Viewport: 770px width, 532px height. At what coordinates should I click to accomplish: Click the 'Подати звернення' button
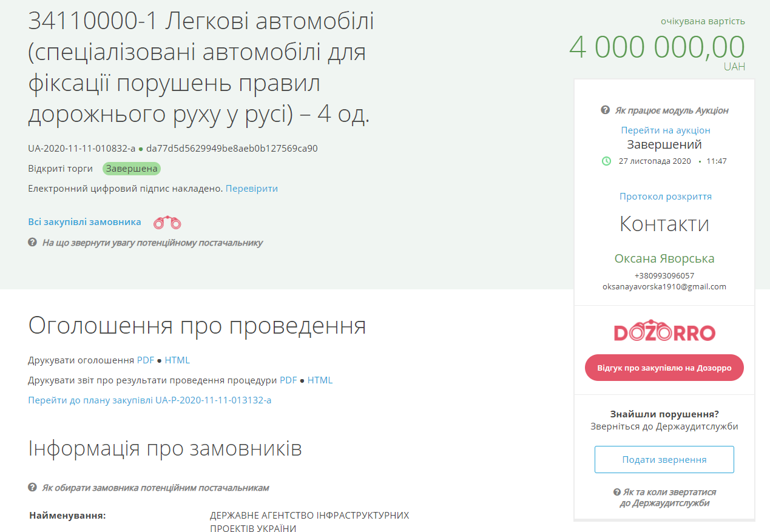(664, 459)
